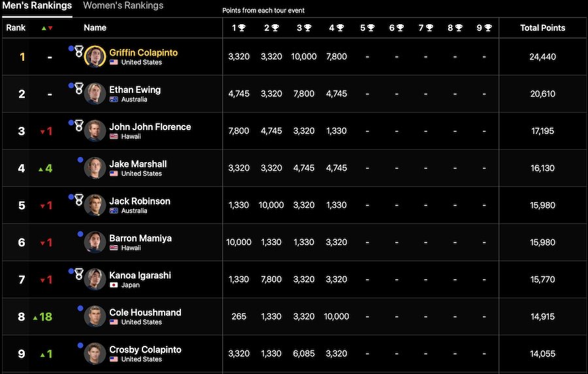This screenshot has height=374, width=588.
Task: Click Japan flag under Kanoa Igarashi
Action: pyautogui.click(x=114, y=285)
